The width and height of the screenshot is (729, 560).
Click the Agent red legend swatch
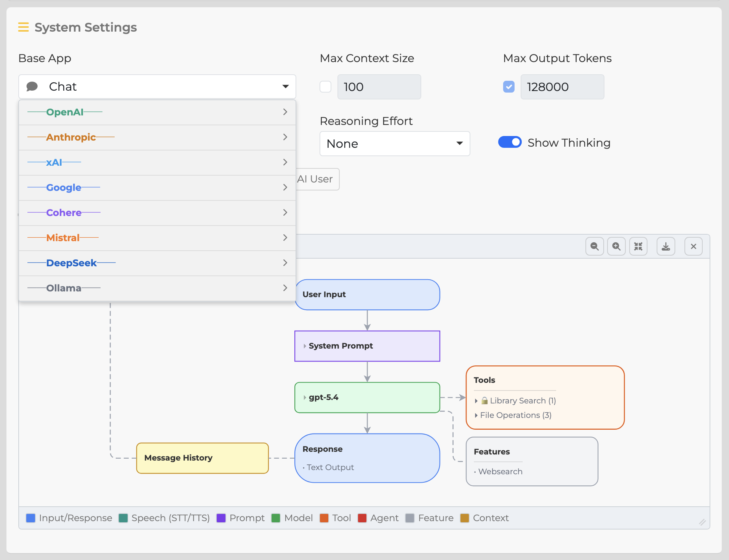point(362,518)
